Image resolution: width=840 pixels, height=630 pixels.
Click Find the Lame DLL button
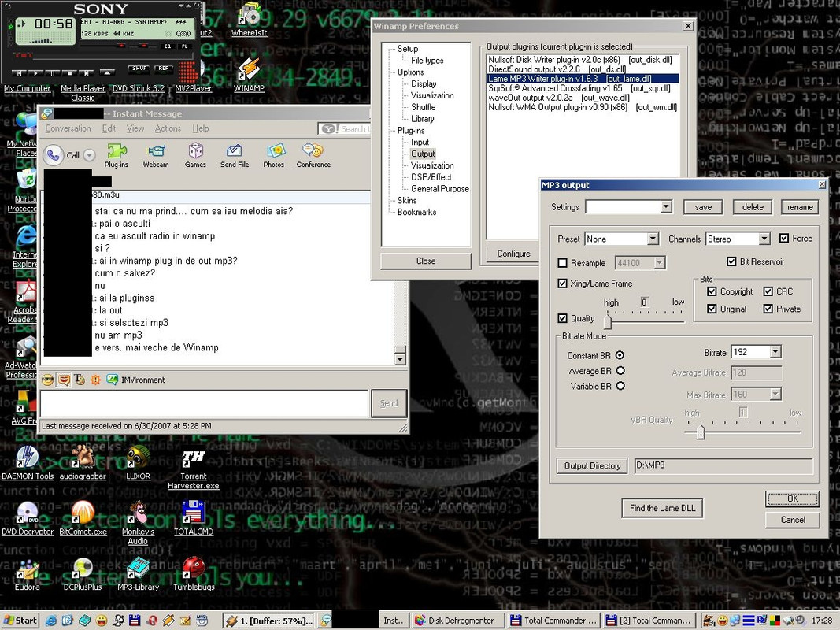[662, 508]
